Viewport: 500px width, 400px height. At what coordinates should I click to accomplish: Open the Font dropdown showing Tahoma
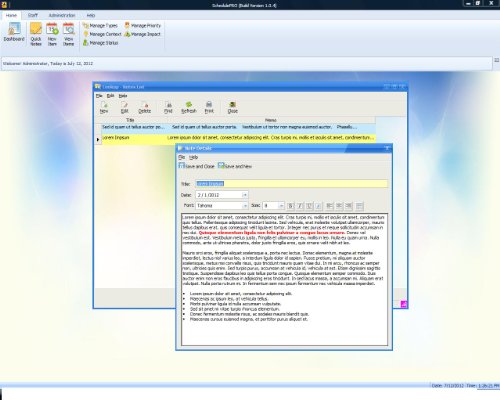[x=245, y=206]
